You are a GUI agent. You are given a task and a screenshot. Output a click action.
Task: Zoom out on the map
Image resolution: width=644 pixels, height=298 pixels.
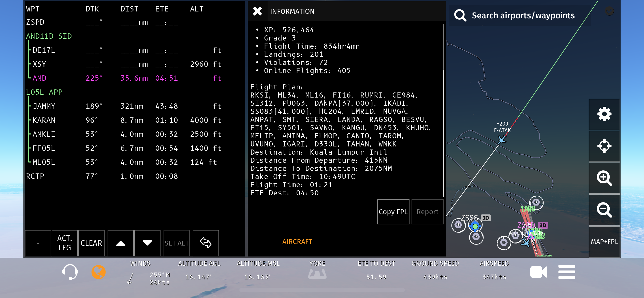tap(604, 210)
